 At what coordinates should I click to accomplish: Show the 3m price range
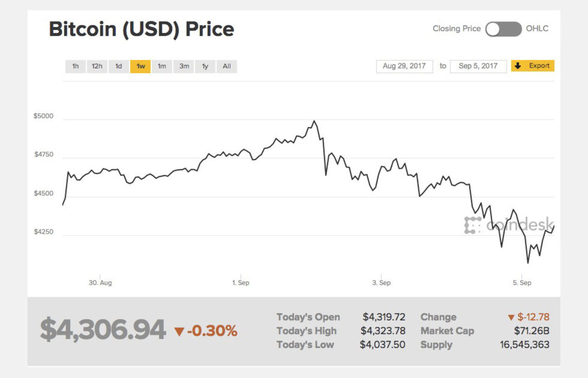(x=184, y=66)
